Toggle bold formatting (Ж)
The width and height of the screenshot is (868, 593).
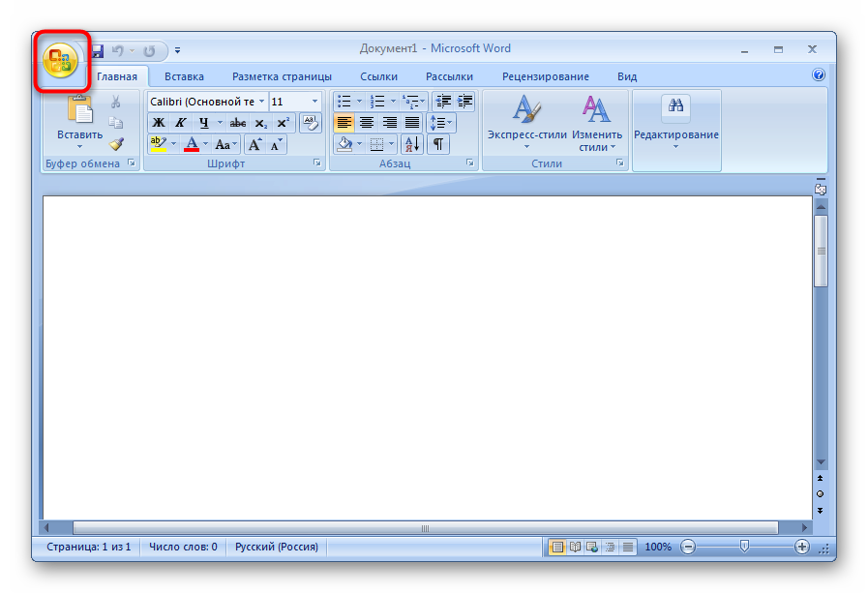[158, 123]
